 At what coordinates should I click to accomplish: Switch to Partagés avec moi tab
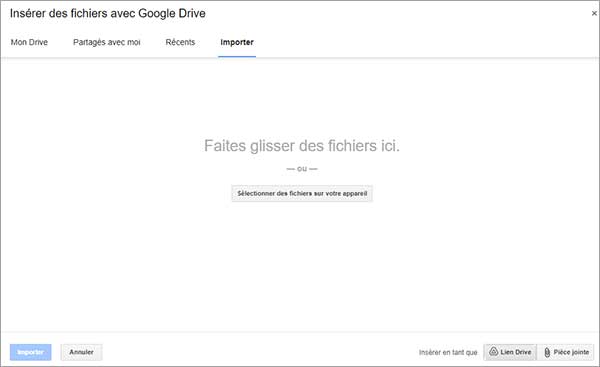click(106, 42)
